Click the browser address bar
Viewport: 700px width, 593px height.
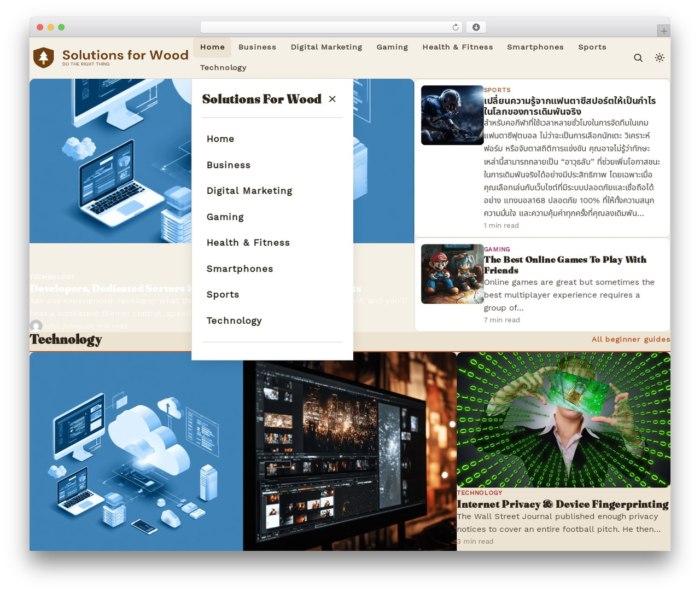pos(331,27)
